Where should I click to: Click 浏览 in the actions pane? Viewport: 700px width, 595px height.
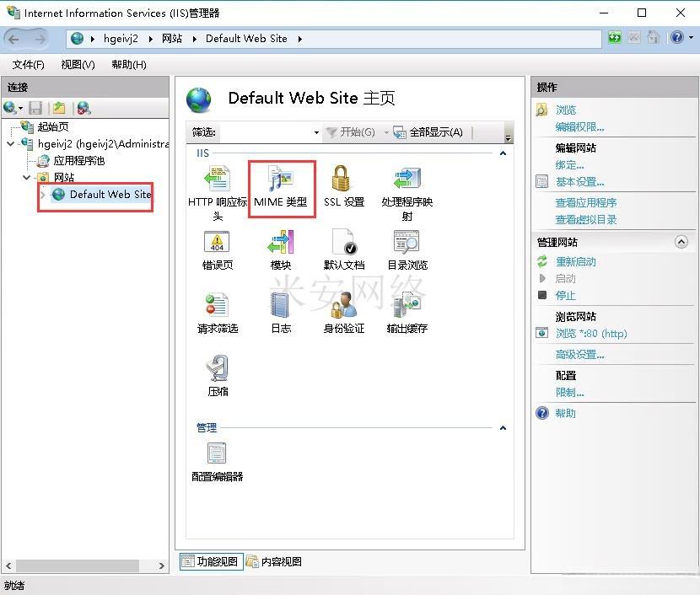pyautogui.click(x=566, y=110)
